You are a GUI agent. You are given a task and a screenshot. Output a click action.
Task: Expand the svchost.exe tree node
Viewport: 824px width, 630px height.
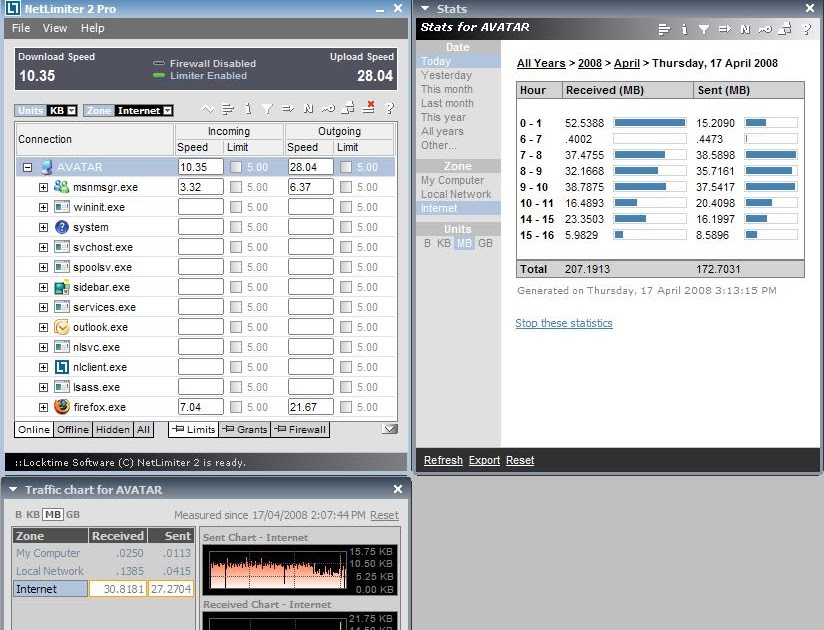[43, 247]
